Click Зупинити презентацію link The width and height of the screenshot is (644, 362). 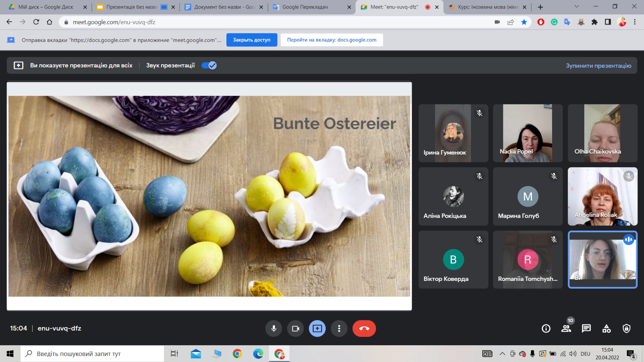[x=598, y=66]
